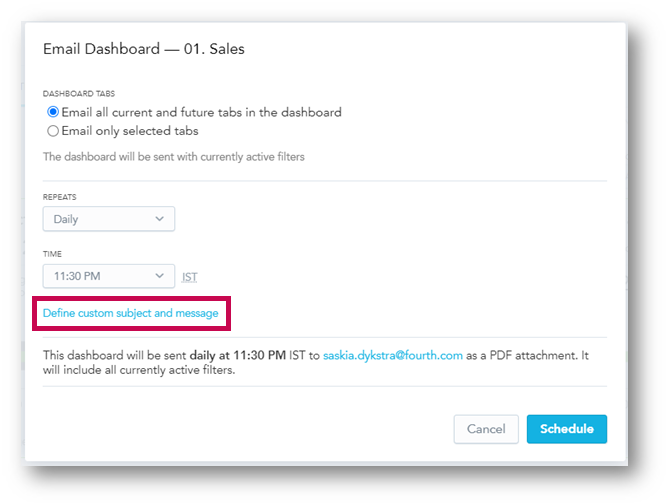Click the 'Email all current and future tabs' label text
The height and width of the screenshot is (503, 670).
coord(202,112)
